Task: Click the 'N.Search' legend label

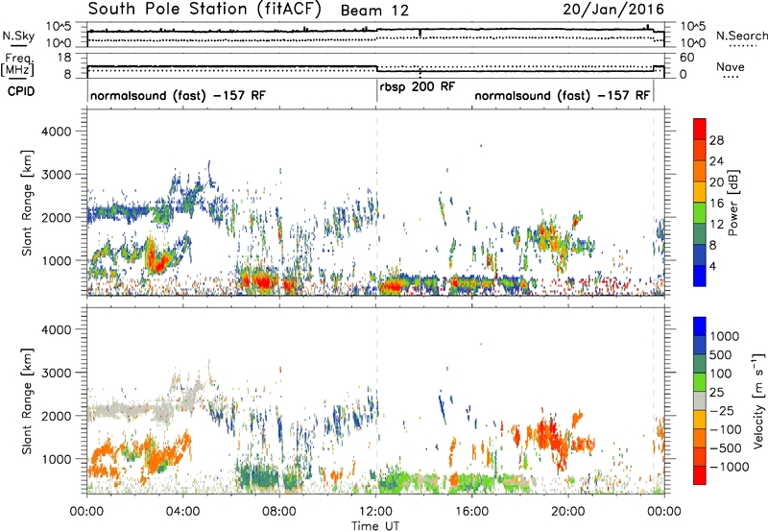Action: tap(742, 36)
